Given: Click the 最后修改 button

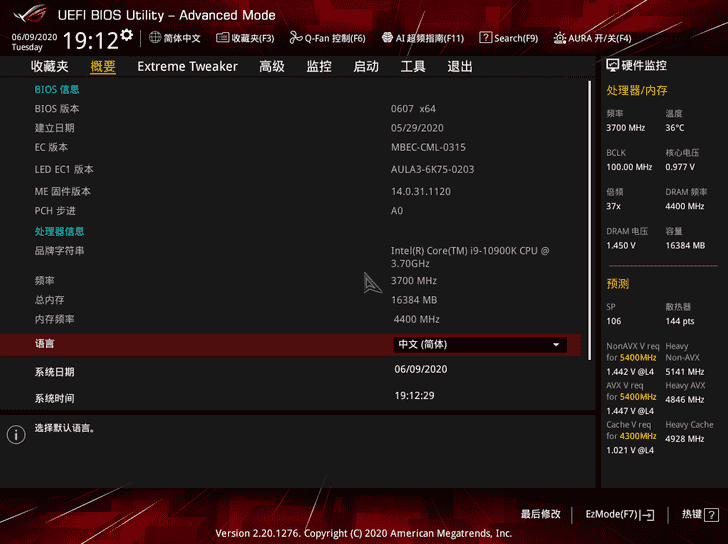Looking at the screenshot, I should point(540,514).
